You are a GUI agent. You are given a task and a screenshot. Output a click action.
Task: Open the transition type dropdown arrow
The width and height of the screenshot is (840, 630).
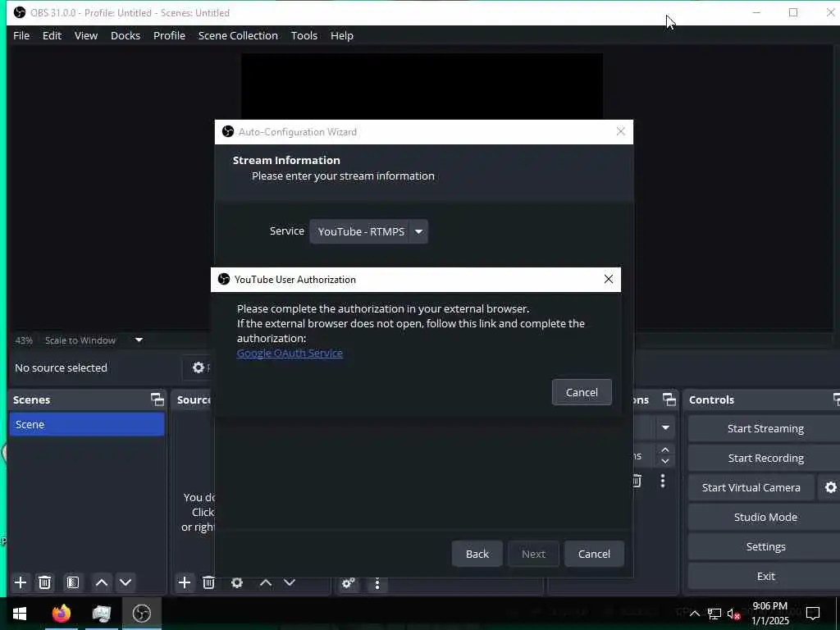coord(665,427)
